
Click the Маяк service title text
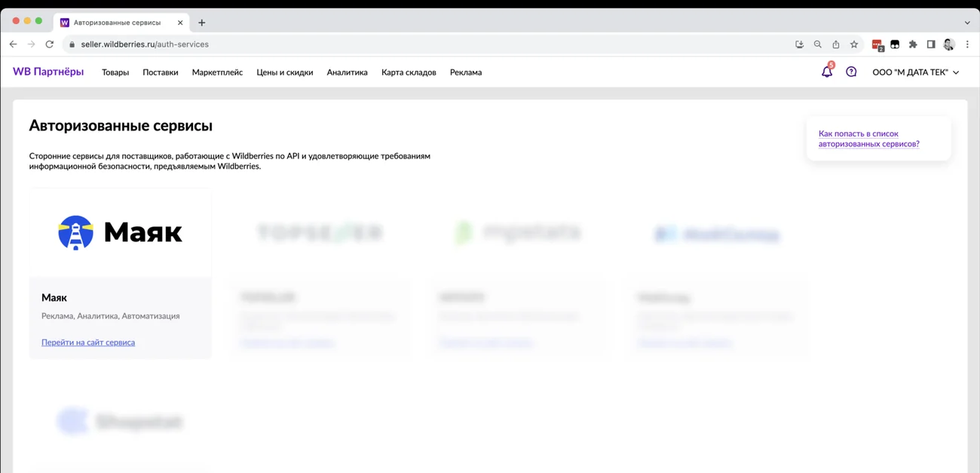54,298
